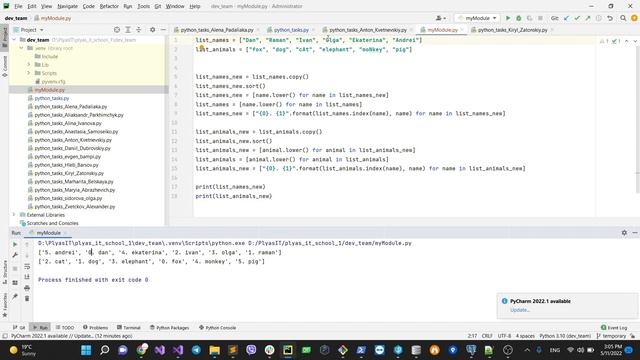Open the Event Log

click(x=614, y=327)
